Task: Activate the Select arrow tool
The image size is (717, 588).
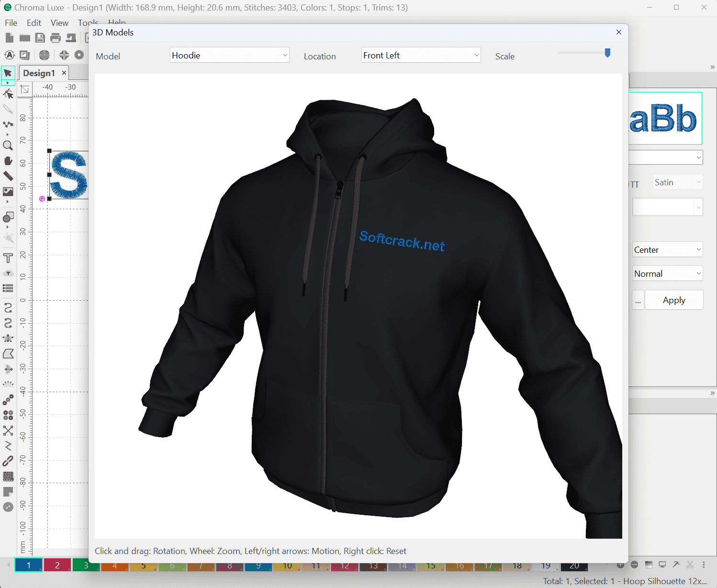Action: pos(8,73)
